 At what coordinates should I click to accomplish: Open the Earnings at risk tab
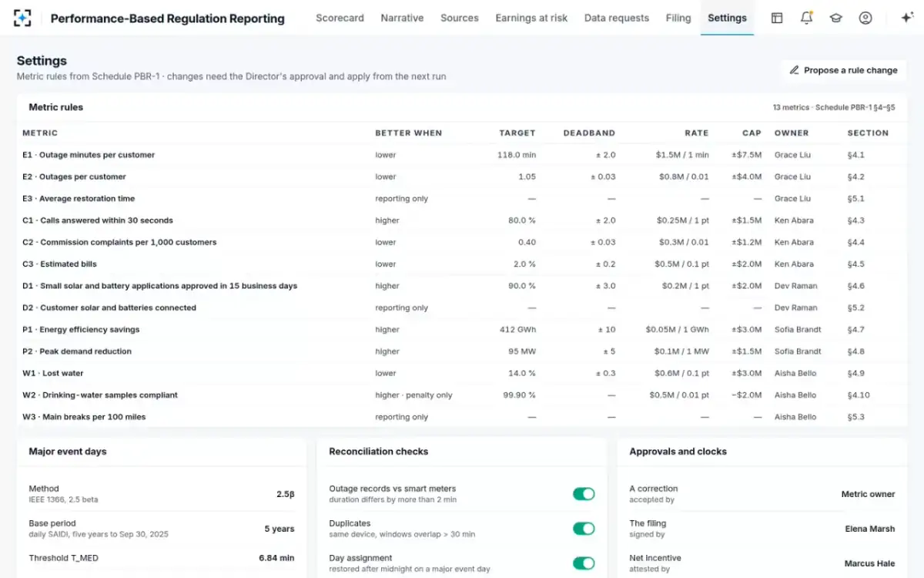(x=531, y=18)
